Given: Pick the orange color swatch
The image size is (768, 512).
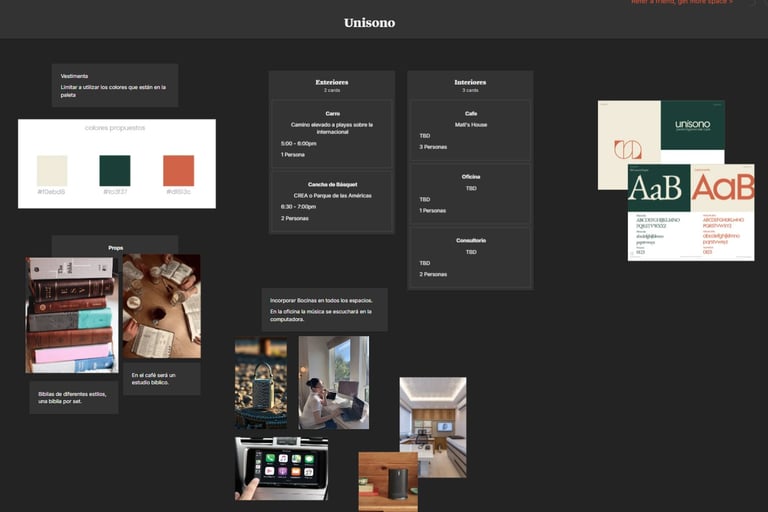Looking at the screenshot, I should click(178, 171).
